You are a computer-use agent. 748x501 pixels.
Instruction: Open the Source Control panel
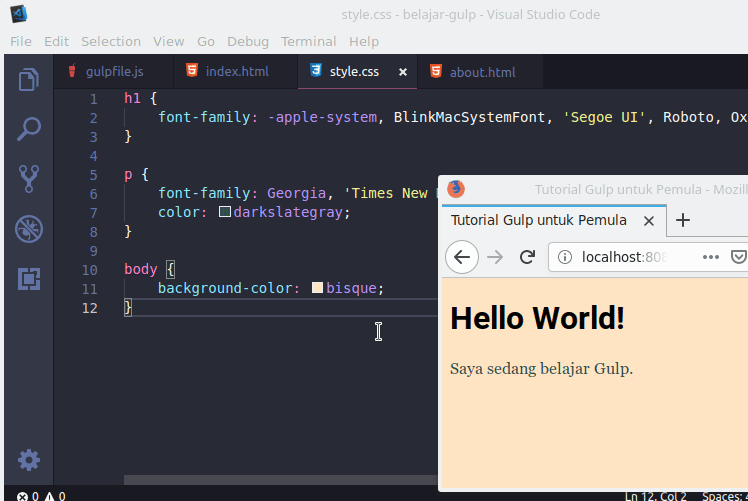click(x=29, y=179)
